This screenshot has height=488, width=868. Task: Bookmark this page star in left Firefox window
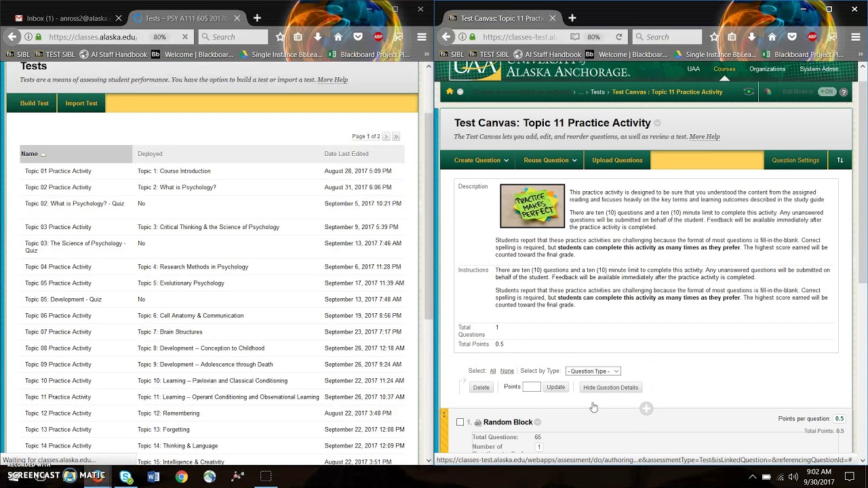click(280, 37)
